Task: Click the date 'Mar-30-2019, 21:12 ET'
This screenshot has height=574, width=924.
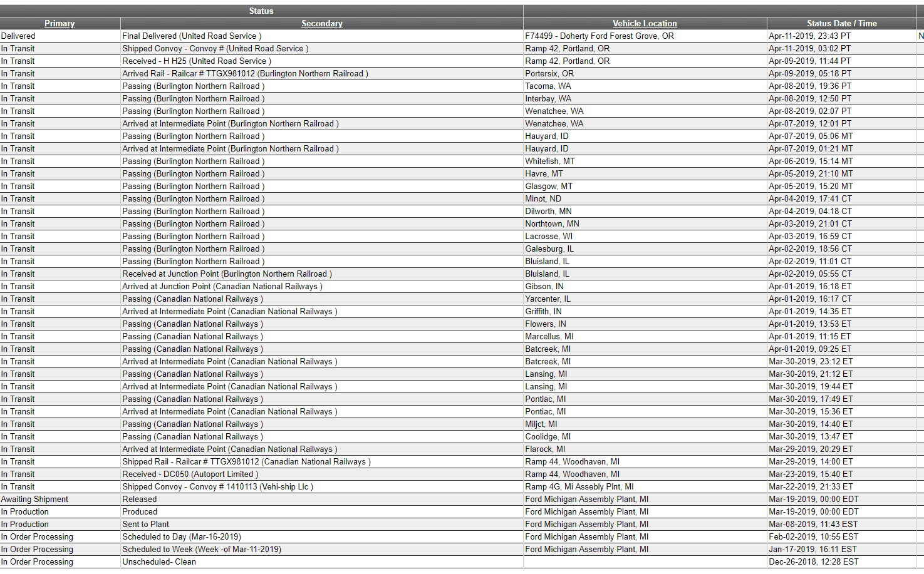Action: (811, 374)
